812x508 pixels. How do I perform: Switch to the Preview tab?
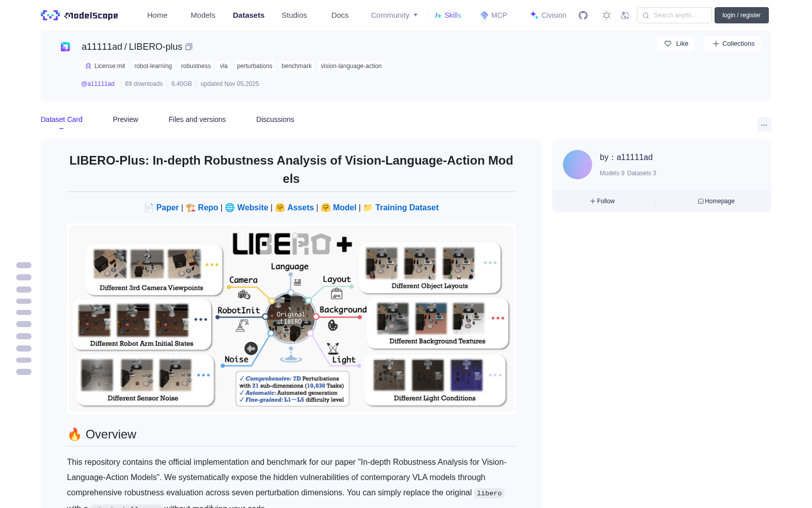click(x=125, y=119)
